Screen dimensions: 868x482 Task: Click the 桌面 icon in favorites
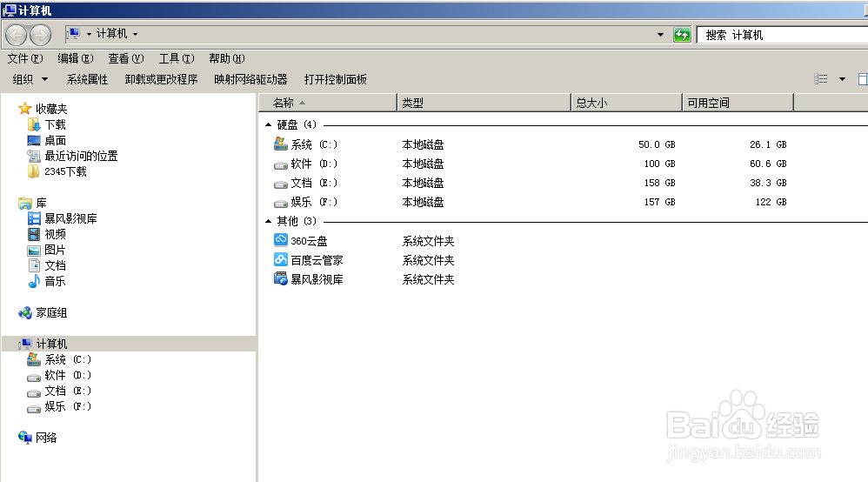tap(34, 140)
